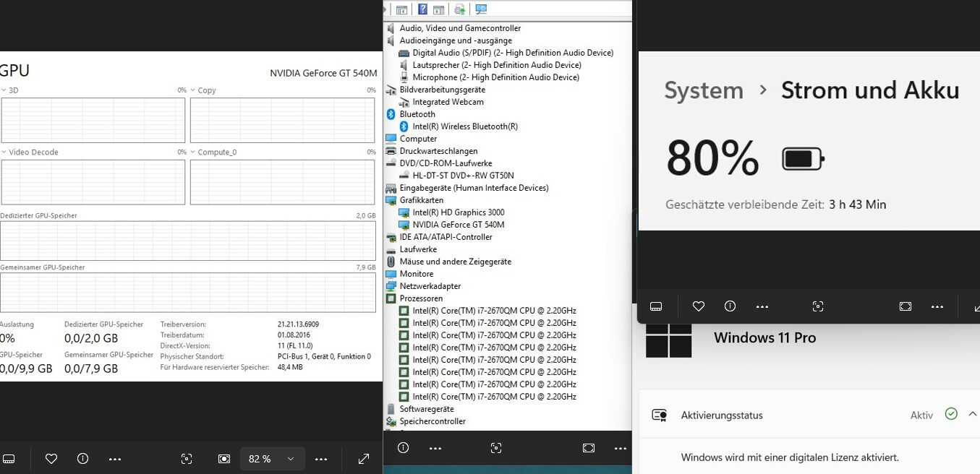The height and width of the screenshot is (474, 980).
Task: Open ellipsis menu beside Strom und Akku viewer's info icon
Action: [x=762, y=306]
